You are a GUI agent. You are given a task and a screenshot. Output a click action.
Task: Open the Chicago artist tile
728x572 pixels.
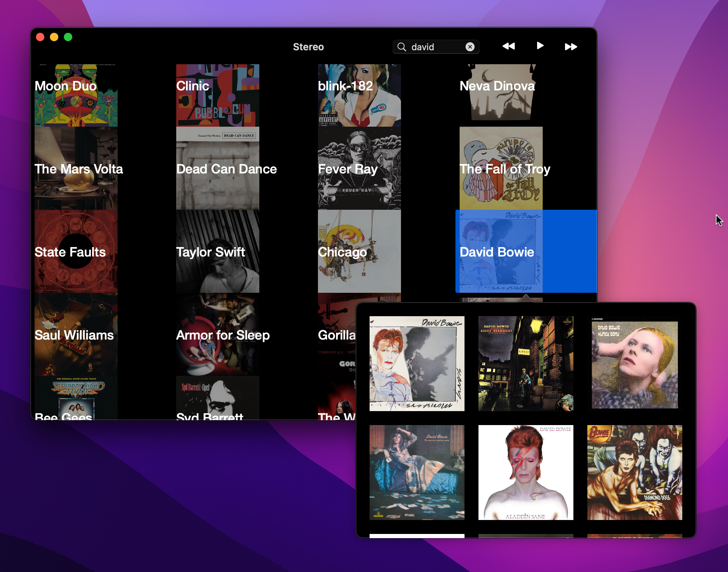(359, 251)
